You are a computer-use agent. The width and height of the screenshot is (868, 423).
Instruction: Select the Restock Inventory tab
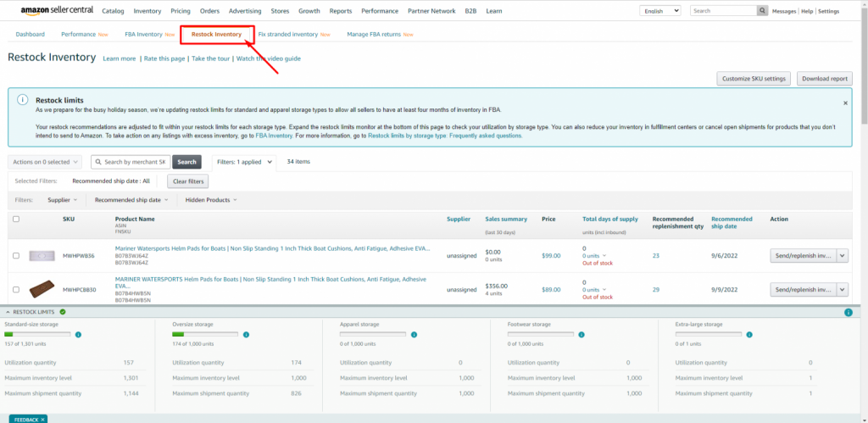click(x=216, y=34)
